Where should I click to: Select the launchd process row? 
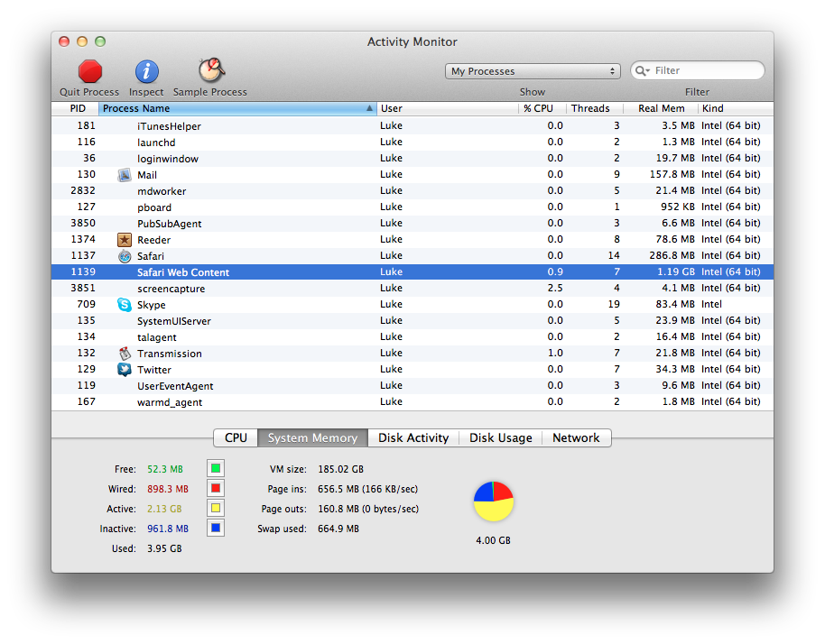click(412, 143)
